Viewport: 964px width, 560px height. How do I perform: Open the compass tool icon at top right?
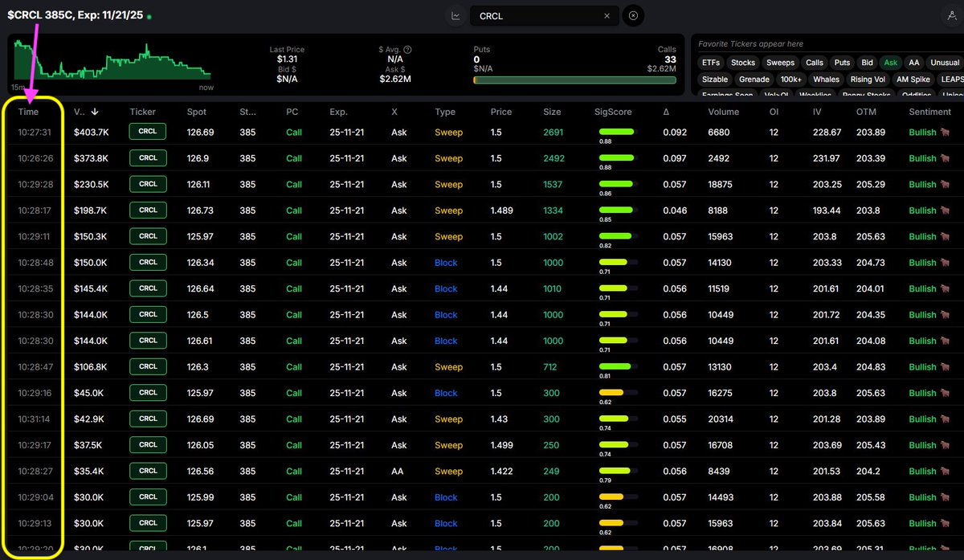pos(951,15)
